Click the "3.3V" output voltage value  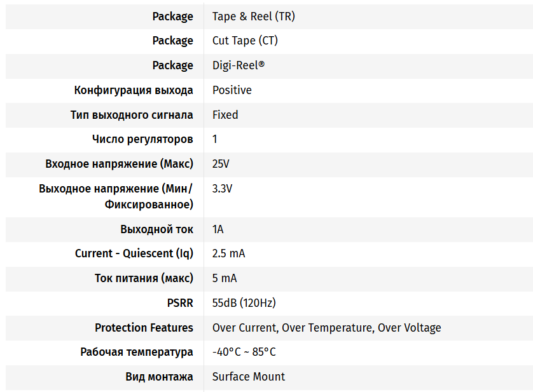(x=222, y=189)
